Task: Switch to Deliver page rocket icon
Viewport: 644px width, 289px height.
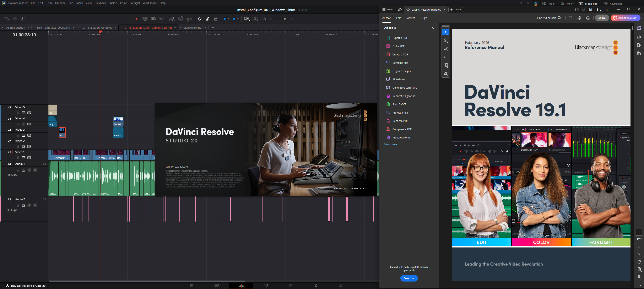Action: point(341,285)
